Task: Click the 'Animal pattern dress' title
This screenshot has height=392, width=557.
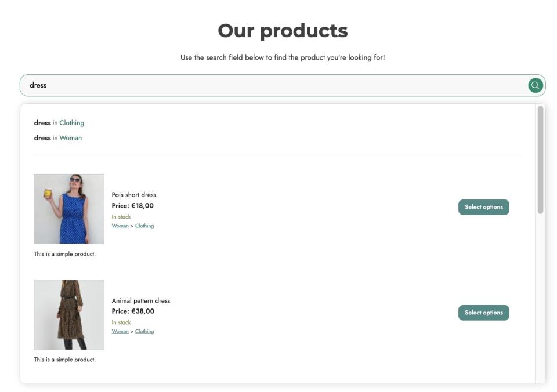Action: [x=141, y=301]
